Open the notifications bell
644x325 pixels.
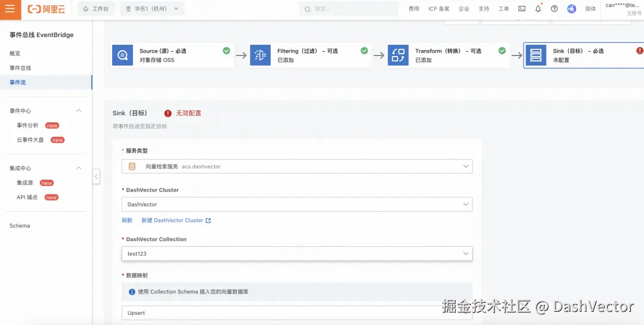pos(538,8)
